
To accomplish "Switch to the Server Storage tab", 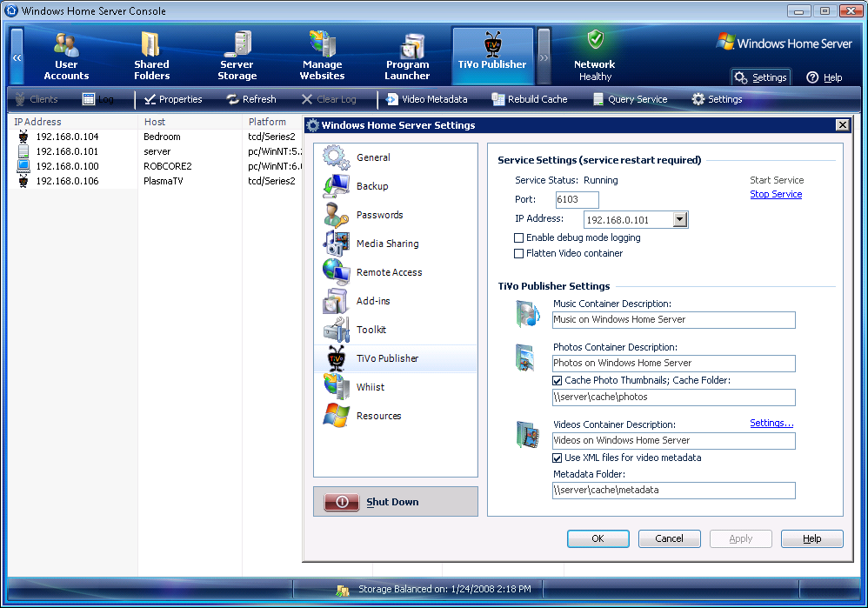I will point(237,57).
